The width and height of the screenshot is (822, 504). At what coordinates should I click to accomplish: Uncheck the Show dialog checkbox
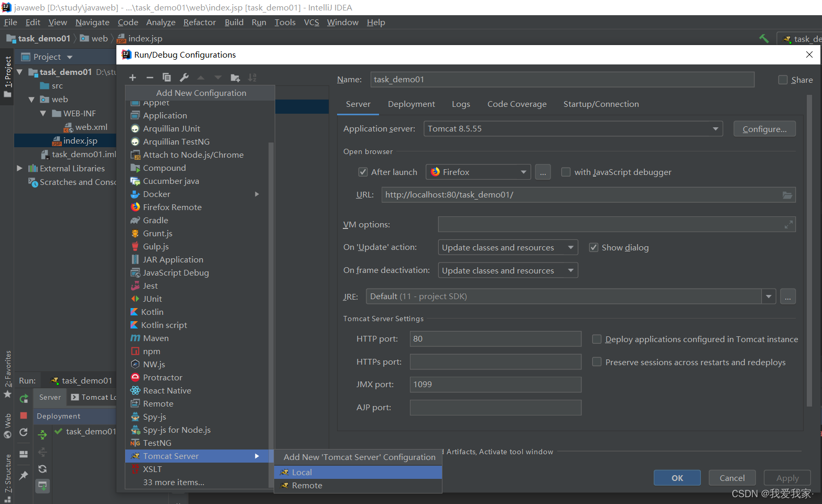(x=593, y=247)
